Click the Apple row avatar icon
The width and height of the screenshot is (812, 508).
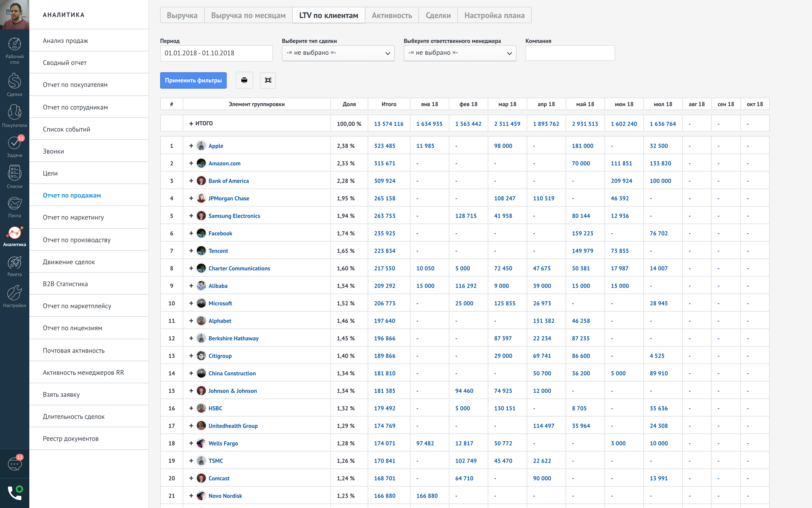(201, 146)
